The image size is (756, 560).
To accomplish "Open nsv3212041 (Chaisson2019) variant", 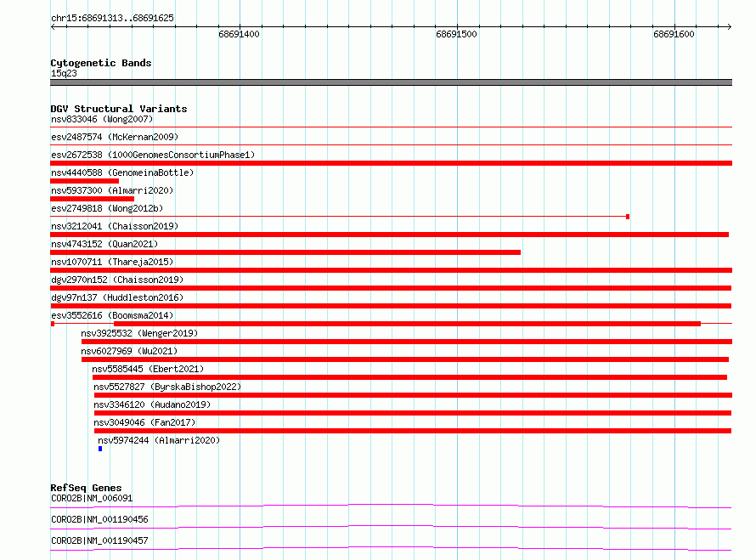I will [115, 226].
